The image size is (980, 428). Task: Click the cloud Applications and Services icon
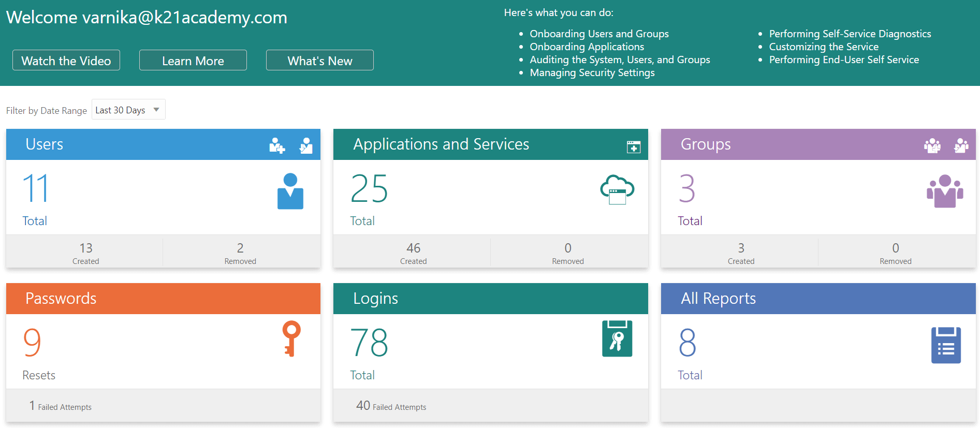click(617, 190)
